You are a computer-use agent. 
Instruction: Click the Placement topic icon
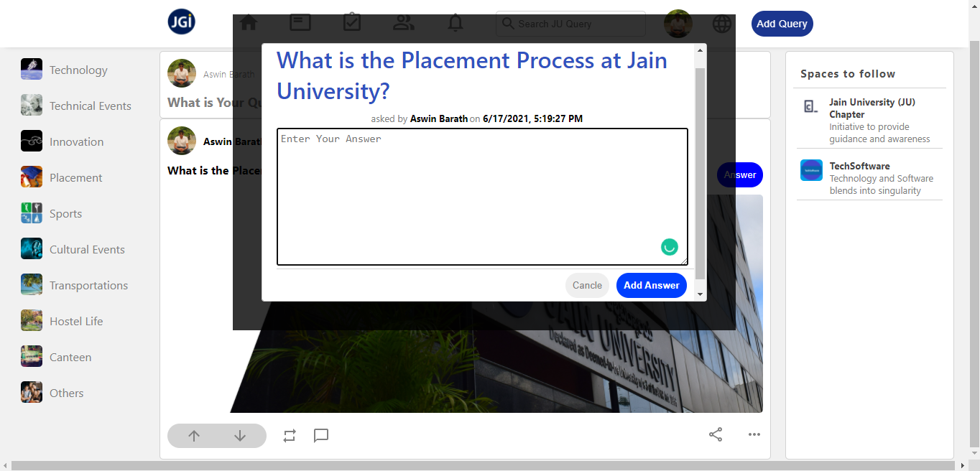coord(32,177)
